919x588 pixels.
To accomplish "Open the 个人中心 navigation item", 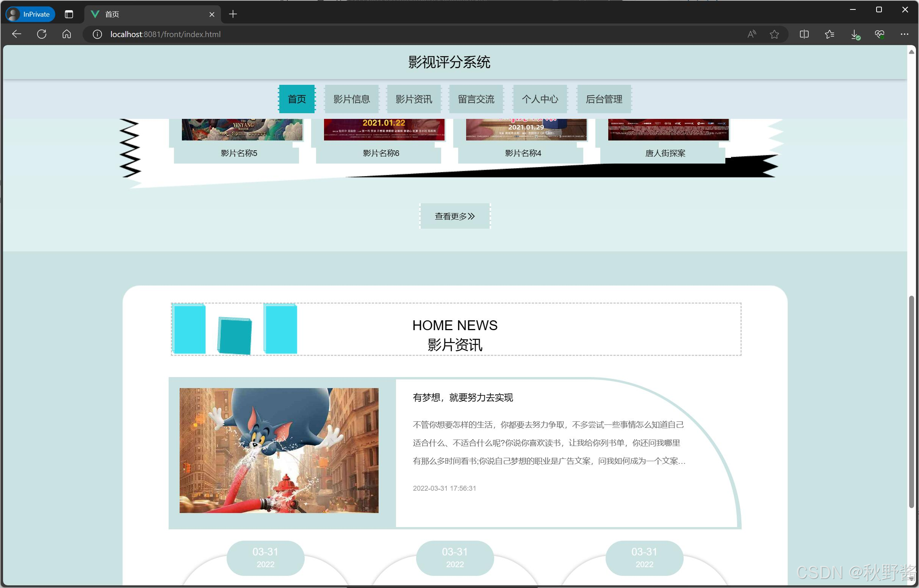I will point(540,99).
